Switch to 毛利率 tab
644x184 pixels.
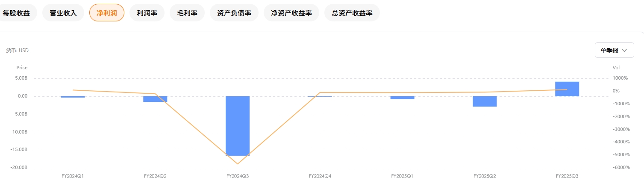tap(187, 13)
